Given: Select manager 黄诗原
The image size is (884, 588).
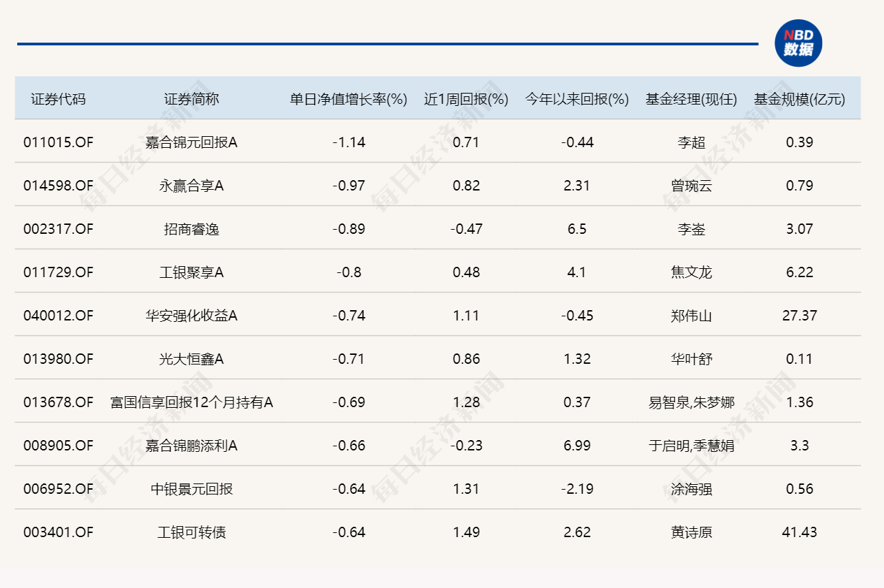Looking at the screenshot, I should coord(688,532).
